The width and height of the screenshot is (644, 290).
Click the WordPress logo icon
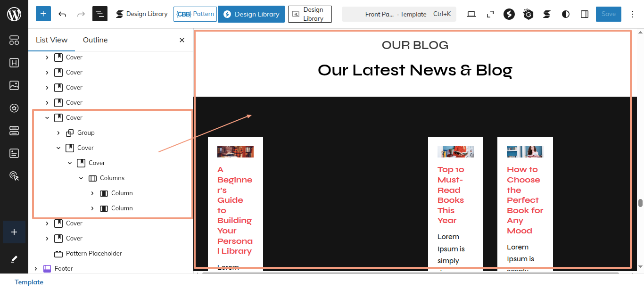(x=14, y=14)
